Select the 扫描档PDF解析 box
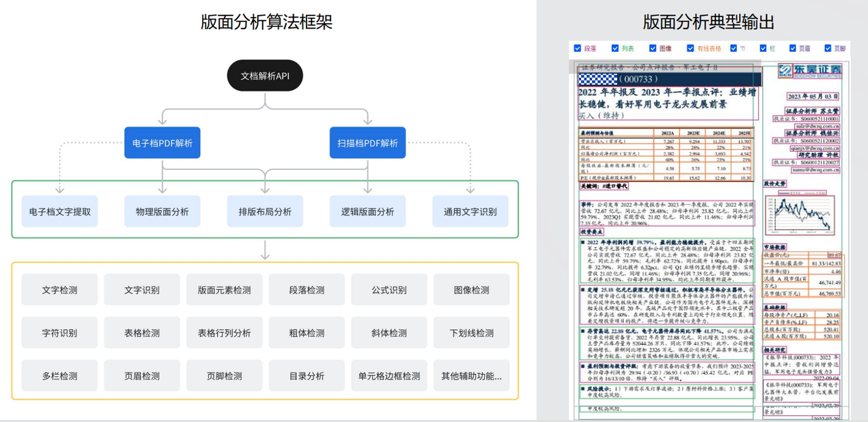 pos(368,143)
